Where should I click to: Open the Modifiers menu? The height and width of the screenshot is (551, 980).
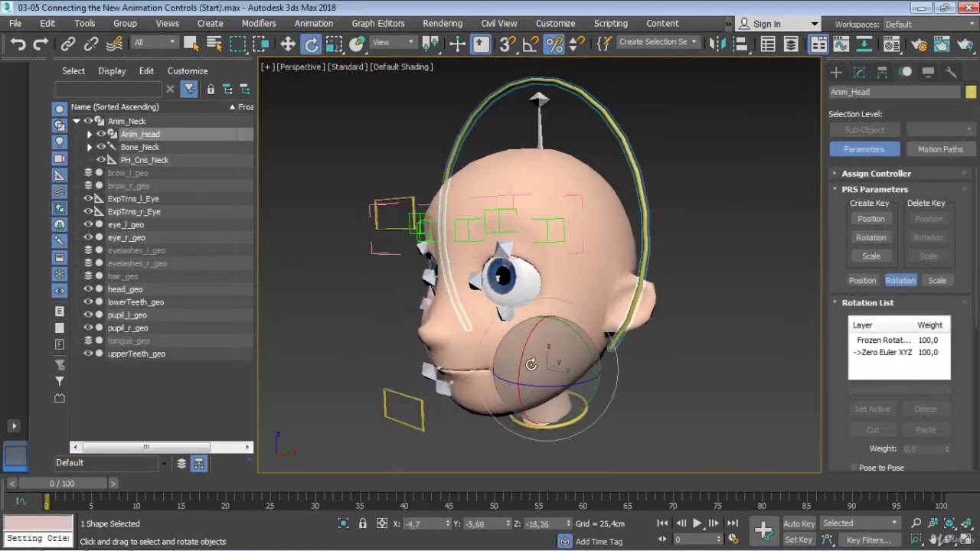tap(259, 24)
